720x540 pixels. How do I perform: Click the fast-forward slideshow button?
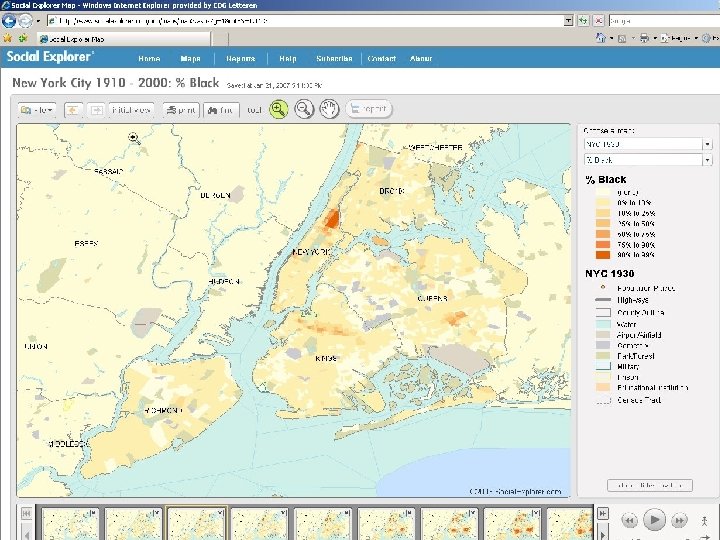tap(679, 521)
